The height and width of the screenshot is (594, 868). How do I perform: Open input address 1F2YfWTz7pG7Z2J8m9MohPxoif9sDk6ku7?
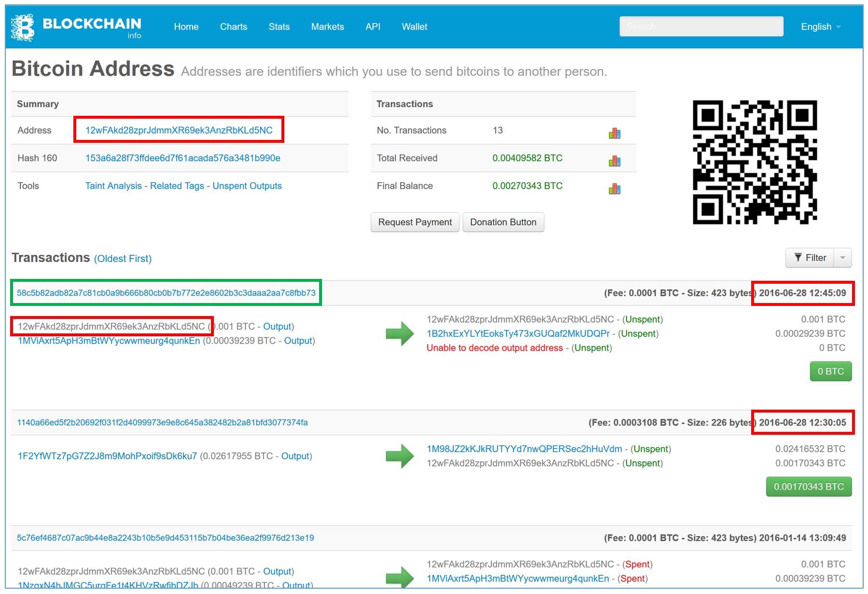(x=108, y=456)
